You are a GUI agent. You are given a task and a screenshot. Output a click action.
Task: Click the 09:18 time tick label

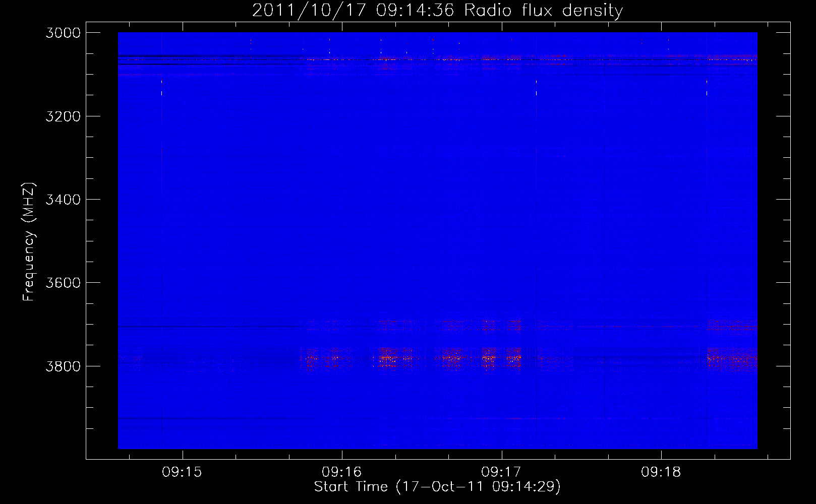pos(661,472)
